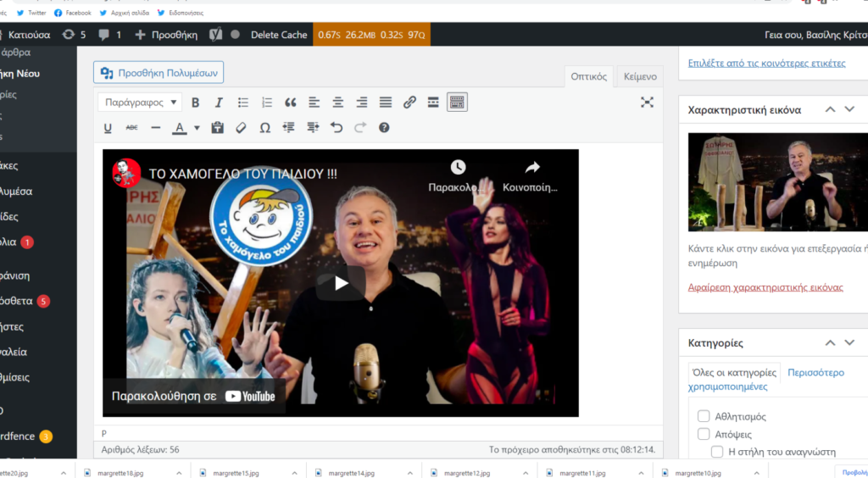Enable distraction-free fullscreen writing mode
868x478 pixels.
pos(647,103)
